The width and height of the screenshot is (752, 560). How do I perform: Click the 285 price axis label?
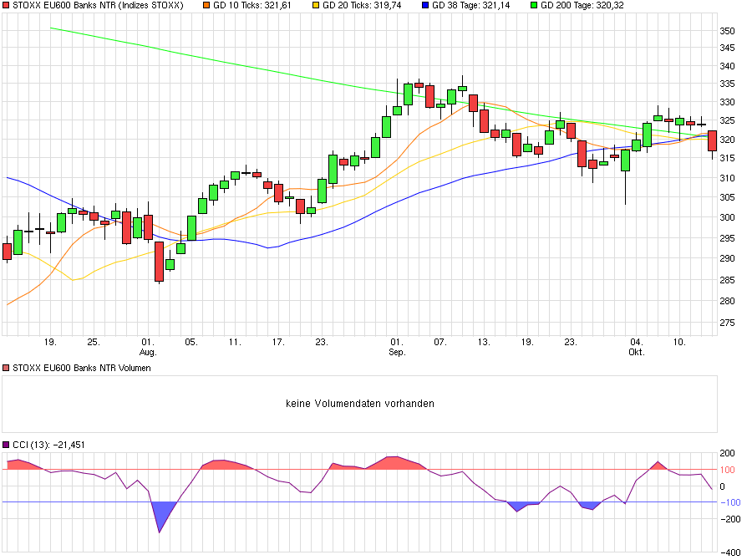[727, 280]
